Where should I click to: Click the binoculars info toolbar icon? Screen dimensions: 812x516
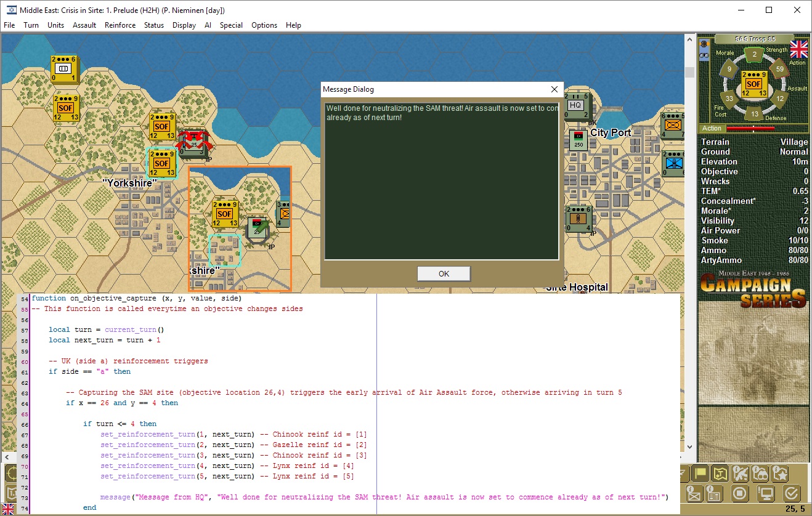coord(760,474)
